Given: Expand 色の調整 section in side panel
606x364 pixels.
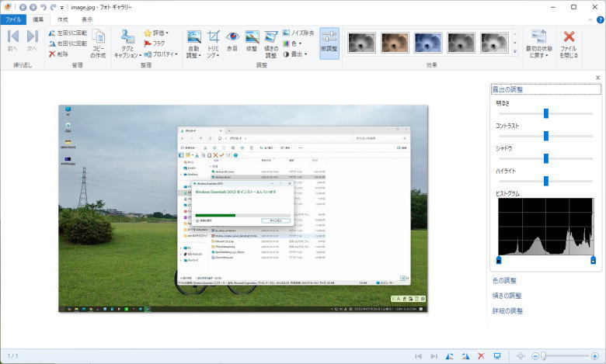Looking at the screenshot, I should 507,280.
